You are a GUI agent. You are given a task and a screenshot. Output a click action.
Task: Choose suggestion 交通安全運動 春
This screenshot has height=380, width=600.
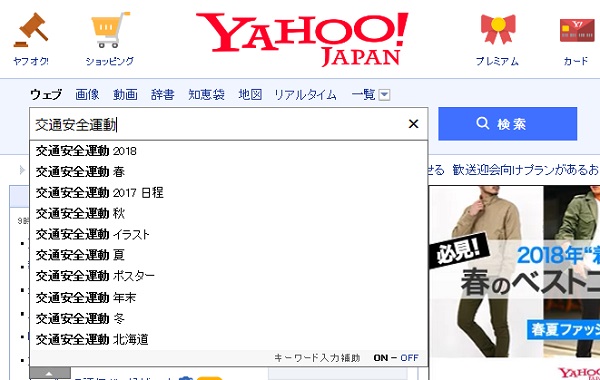point(228,171)
